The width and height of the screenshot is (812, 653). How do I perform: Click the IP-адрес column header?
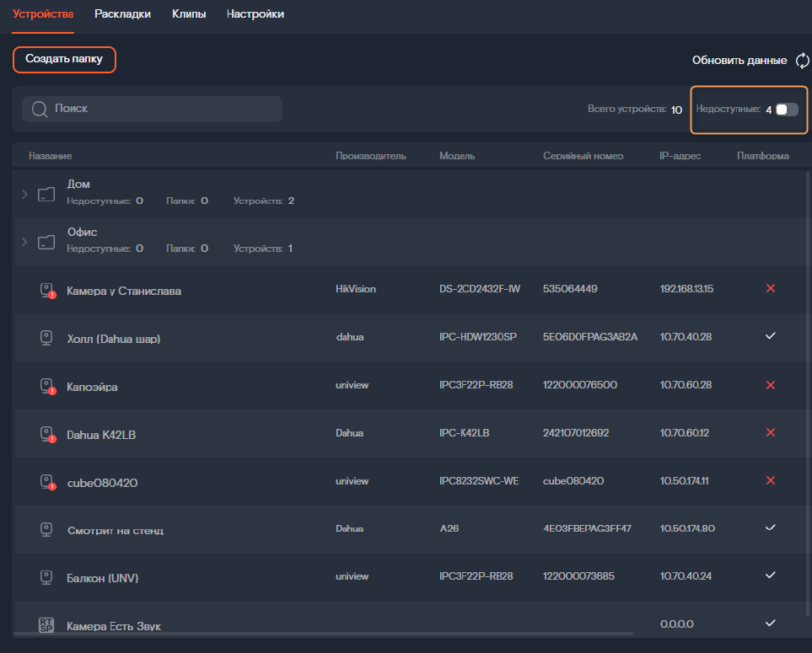(680, 156)
